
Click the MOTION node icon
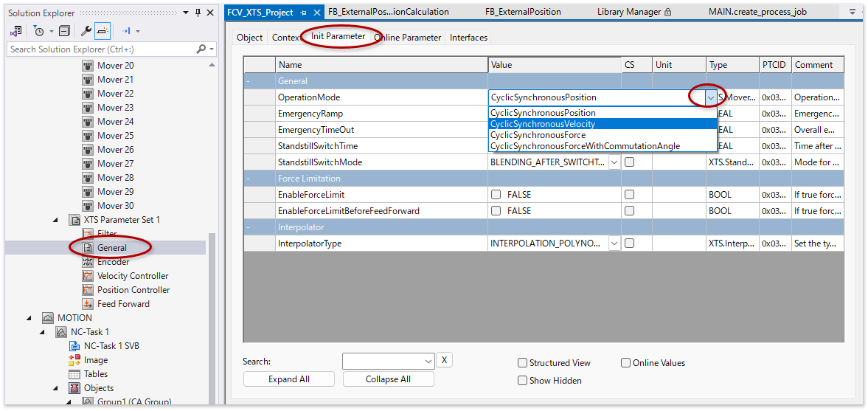pos(48,318)
